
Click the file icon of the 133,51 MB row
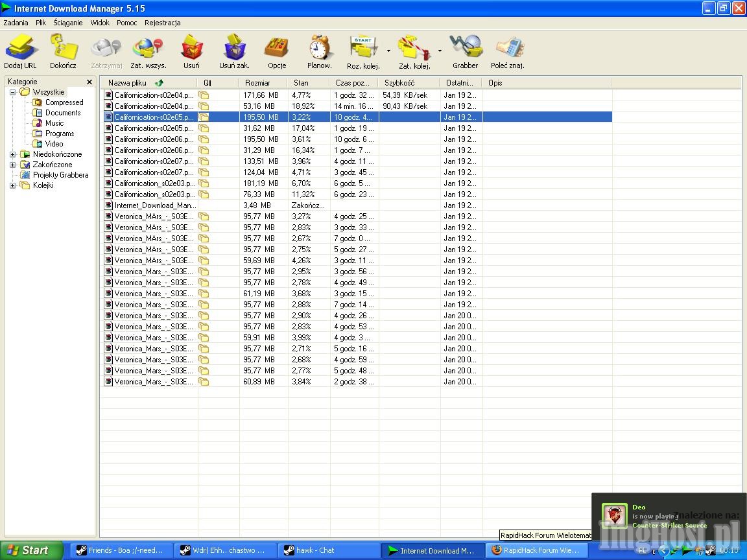tap(109, 161)
